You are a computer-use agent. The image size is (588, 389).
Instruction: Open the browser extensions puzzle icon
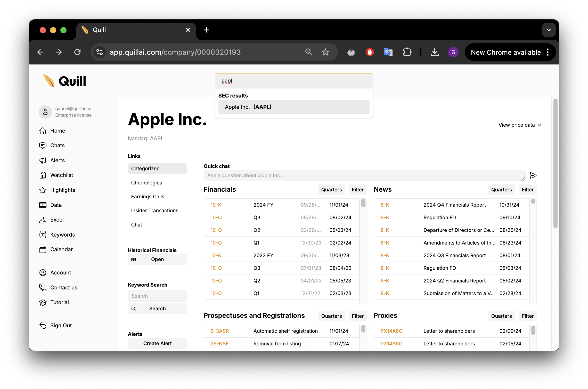pyautogui.click(x=407, y=52)
